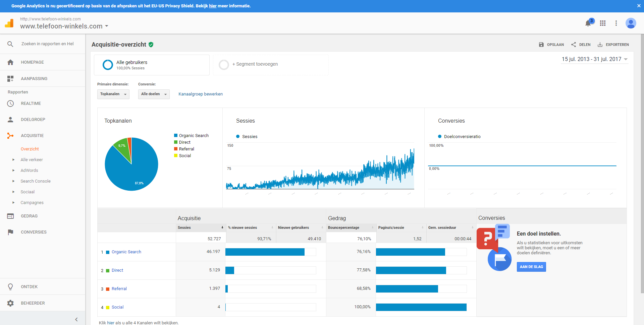Click the Social legend color swatch
The image size is (644, 325).
[x=176, y=156]
